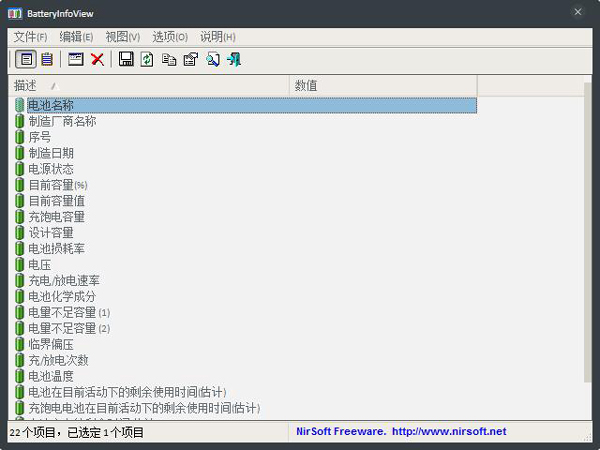Click the exit door icon

point(234,59)
